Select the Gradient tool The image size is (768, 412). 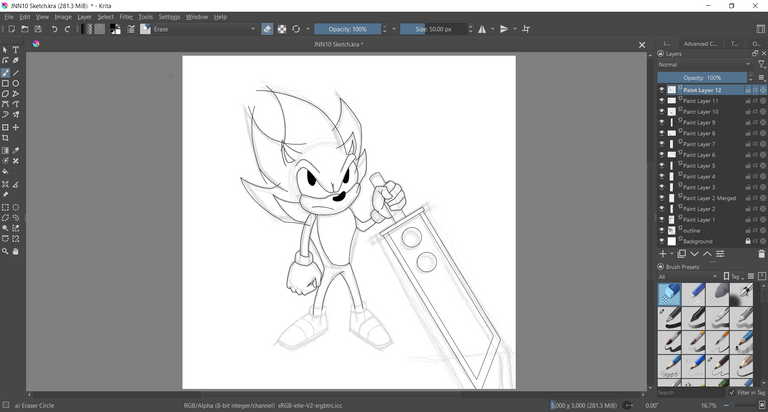pyautogui.click(x=5, y=150)
